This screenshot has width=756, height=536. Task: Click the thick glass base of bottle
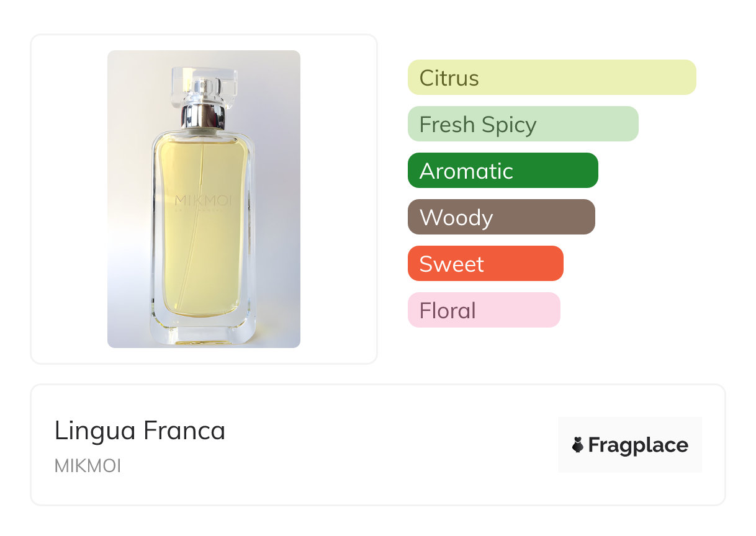tap(203, 332)
